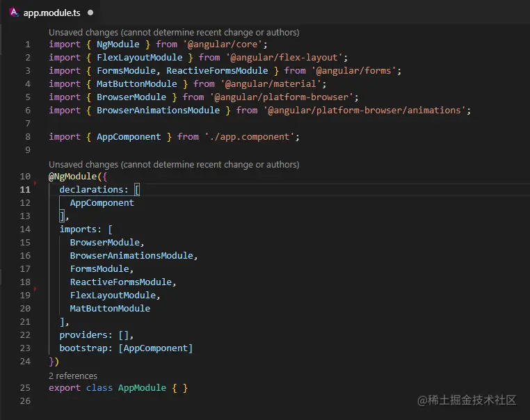Click 'NgModule' in the line 1 import
The width and height of the screenshot is (530, 420).
tap(118, 45)
